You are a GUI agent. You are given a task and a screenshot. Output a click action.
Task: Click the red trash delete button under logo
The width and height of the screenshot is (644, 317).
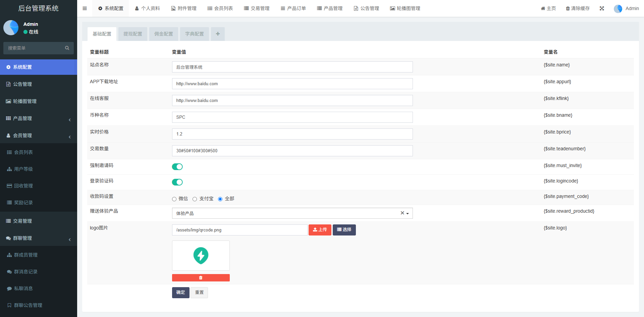(201, 278)
